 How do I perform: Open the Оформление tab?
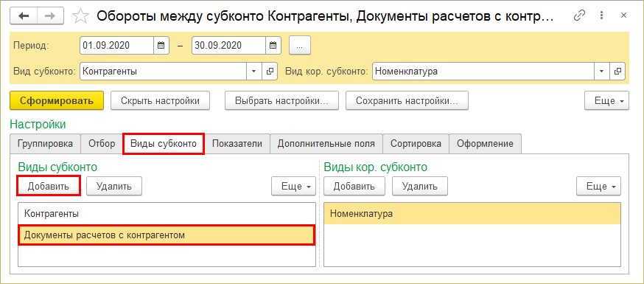point(486,144)
